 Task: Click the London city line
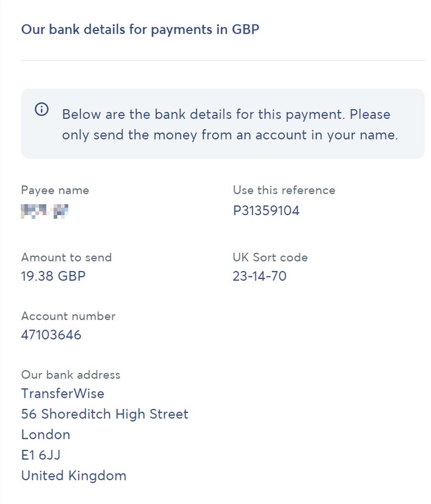(46, 435)
